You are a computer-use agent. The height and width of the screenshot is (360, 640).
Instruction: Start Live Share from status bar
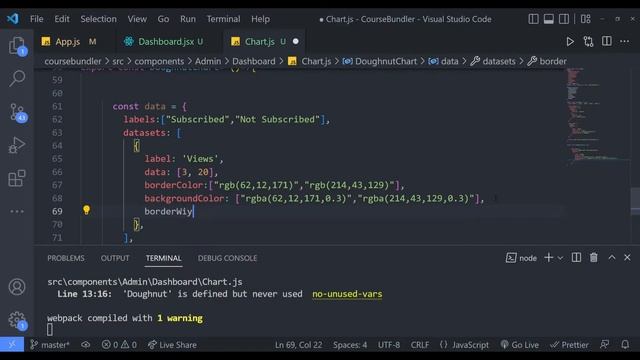pos(172,344)
